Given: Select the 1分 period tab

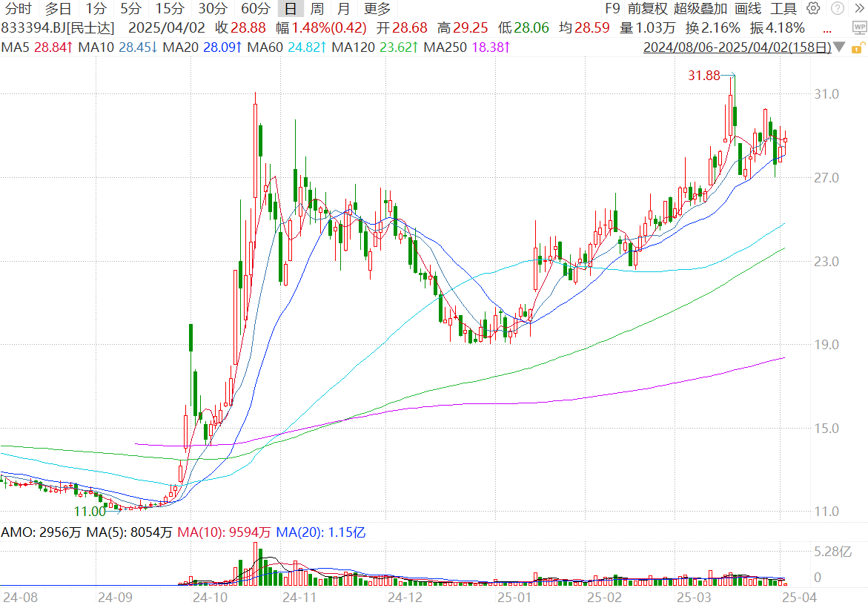Looking at the screenshot, I should (96, 8).
